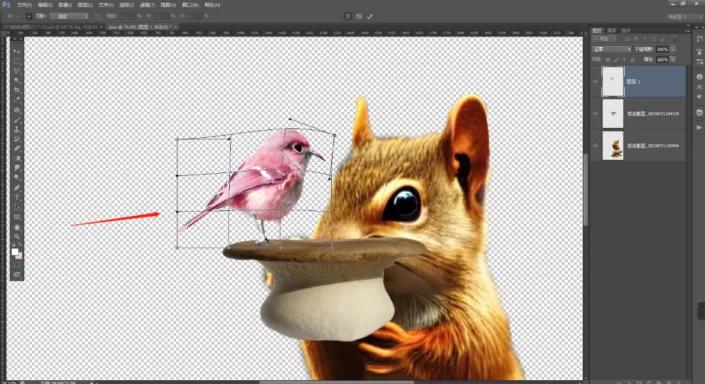Open the View menu

(x=168, y=5)
